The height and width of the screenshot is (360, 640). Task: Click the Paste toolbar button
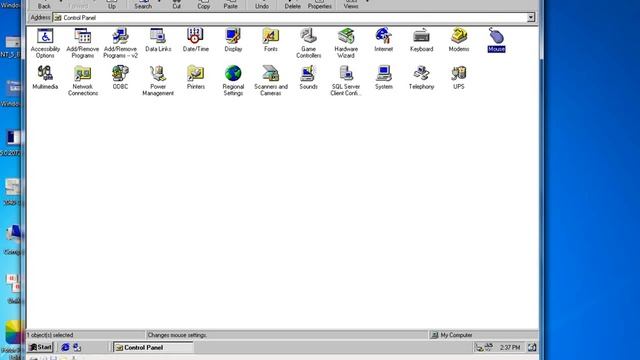(x=230, y=4)
